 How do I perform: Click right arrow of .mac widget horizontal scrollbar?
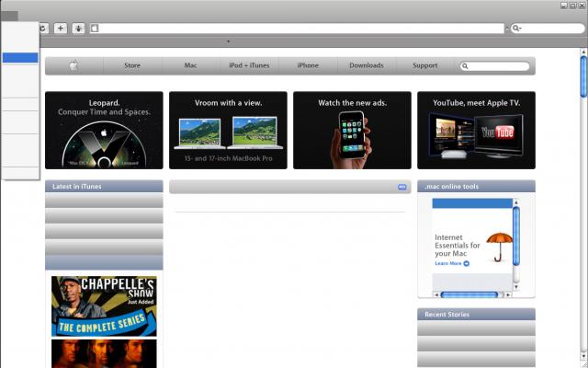508,294
